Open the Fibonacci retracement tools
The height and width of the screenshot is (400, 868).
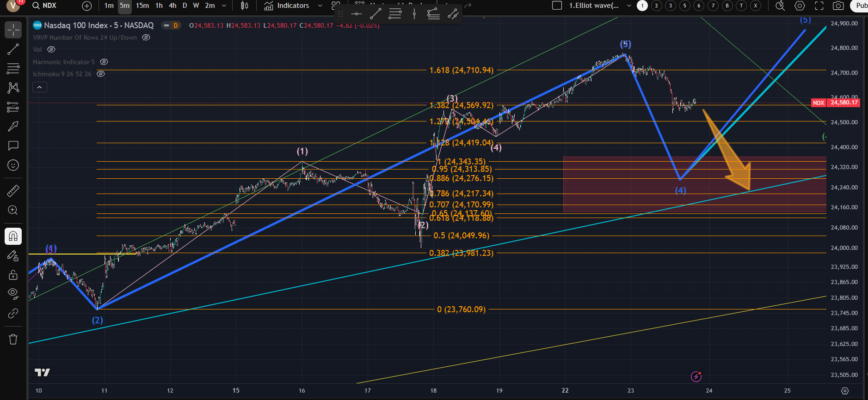tap(13, 69)
